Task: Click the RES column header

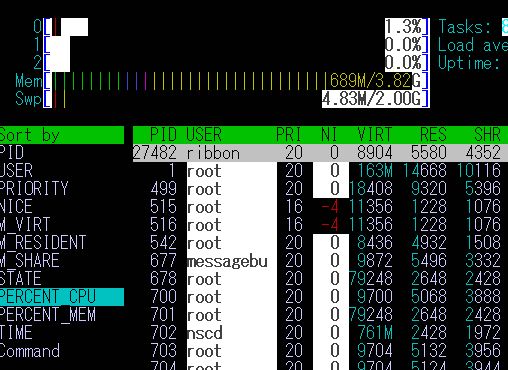Action: coord(433,135)
